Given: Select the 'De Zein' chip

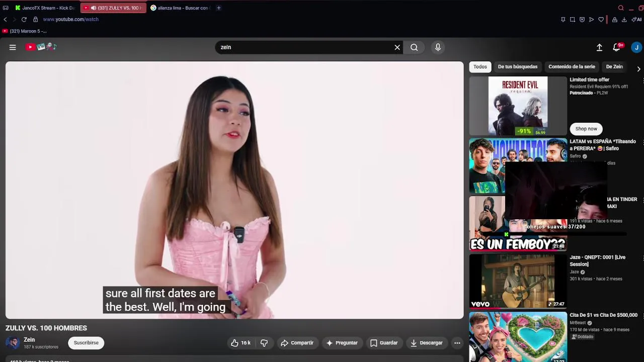Looking at the screenshot, I should tap(614, 67).
